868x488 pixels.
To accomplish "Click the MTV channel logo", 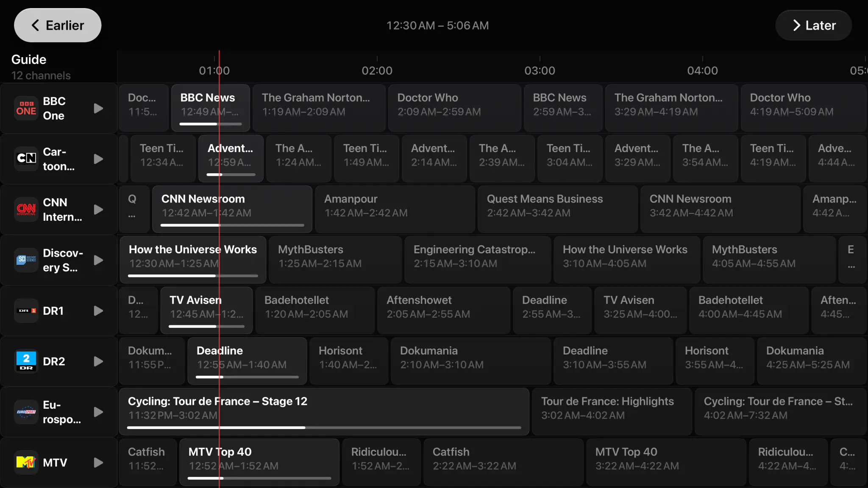I will [26, 463].
